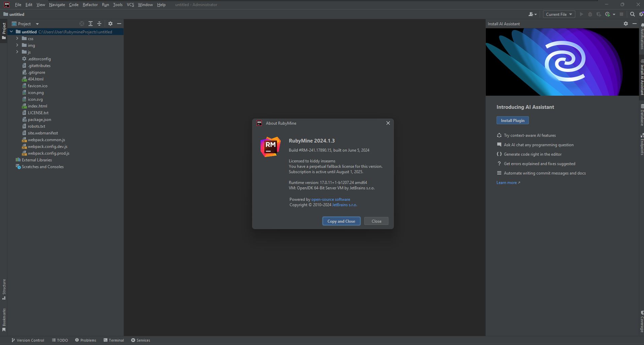
Task: Collapse all in Project panel
Action: point(99,24)
